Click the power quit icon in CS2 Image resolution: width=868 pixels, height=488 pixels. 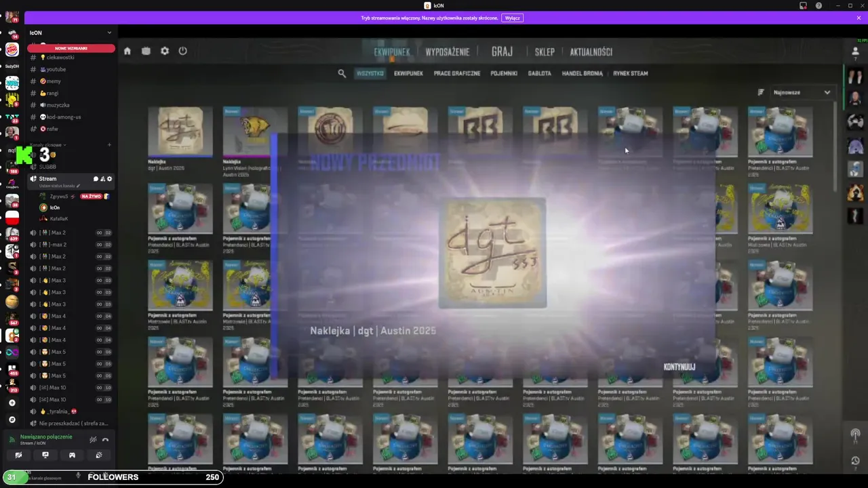pos(183,51)
